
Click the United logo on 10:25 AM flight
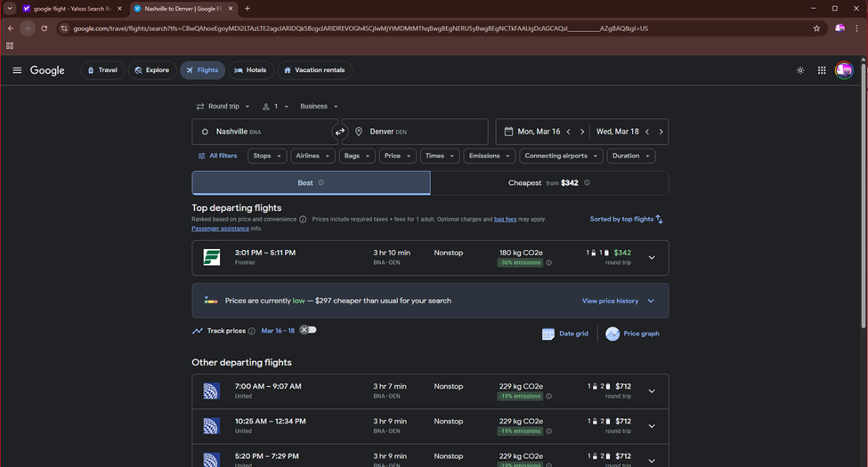pos(212,426)
